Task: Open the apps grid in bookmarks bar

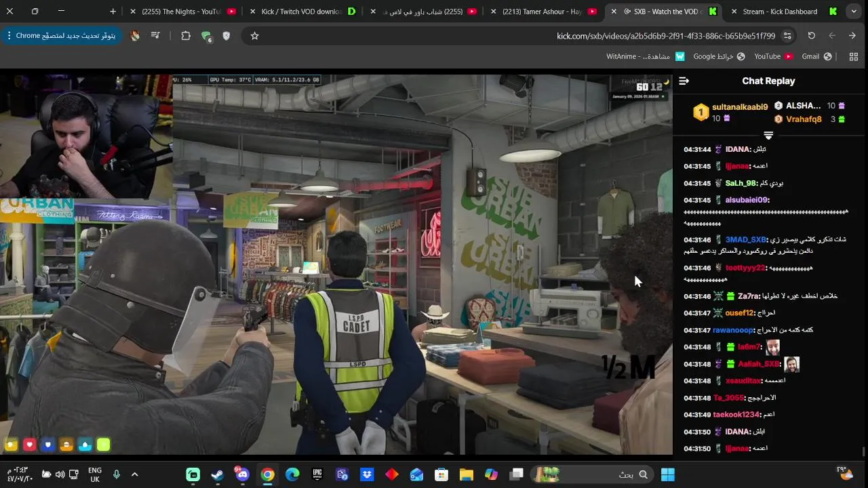Action: pos(854,56)
